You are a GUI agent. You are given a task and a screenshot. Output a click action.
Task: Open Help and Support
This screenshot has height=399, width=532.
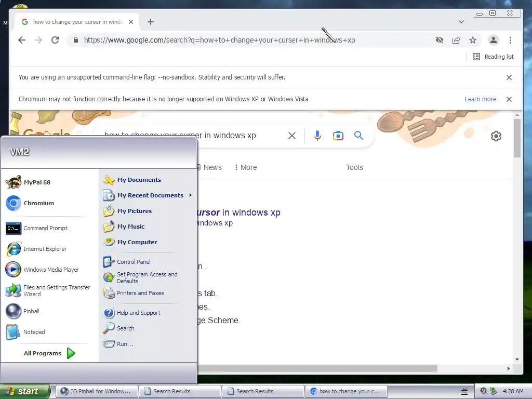click(x=132, y=313)
